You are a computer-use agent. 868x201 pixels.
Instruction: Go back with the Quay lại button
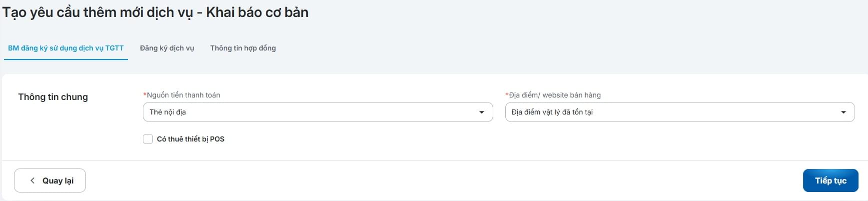(x=50, y=180)
